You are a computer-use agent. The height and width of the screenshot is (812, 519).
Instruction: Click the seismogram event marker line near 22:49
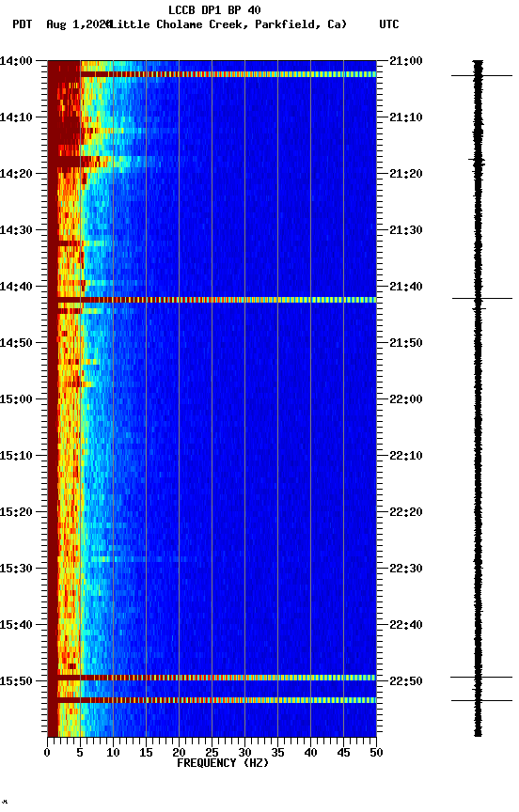coord(481,677)
